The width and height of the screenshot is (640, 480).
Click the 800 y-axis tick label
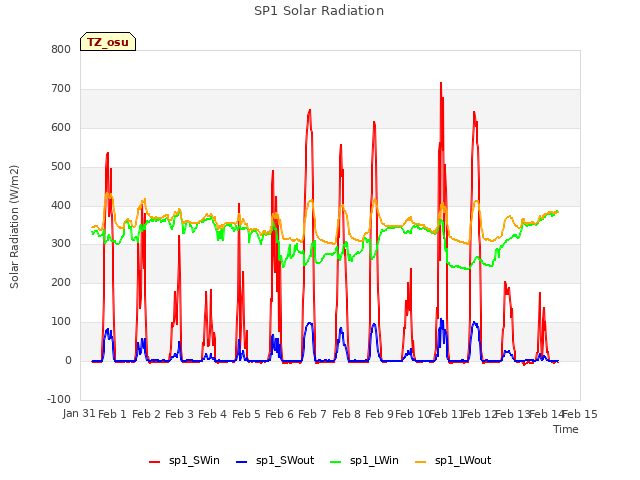tap(61, 49)
